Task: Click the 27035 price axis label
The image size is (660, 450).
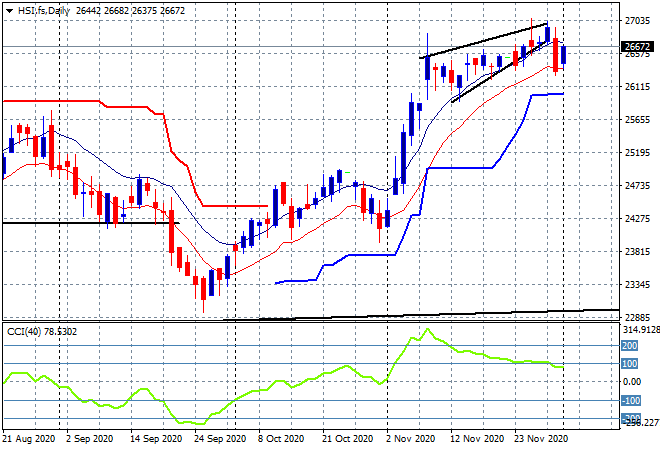Action: 637,21
